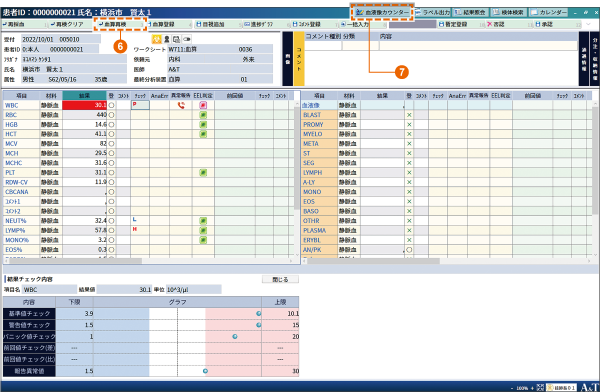Viewport: 600px width, 392px height.
Task: Click the left table scroll-up arrow
Action: point(297,103)
